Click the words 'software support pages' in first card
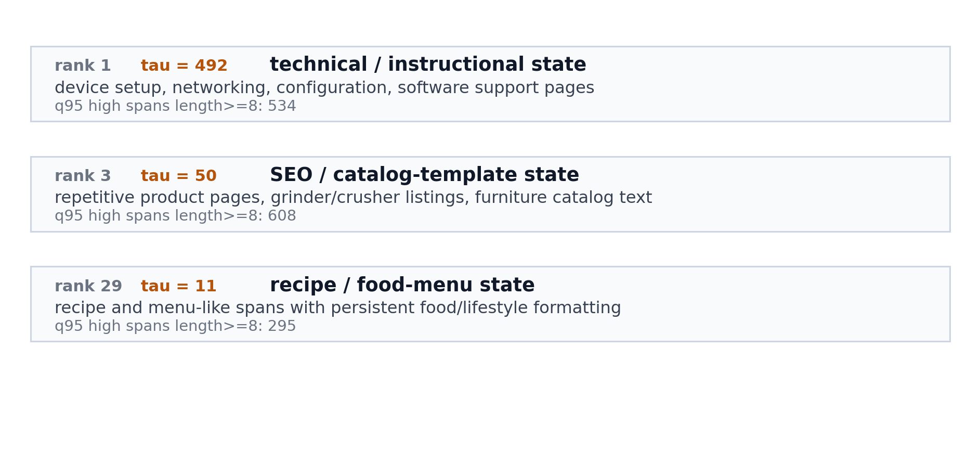 (x=496, y=88)
